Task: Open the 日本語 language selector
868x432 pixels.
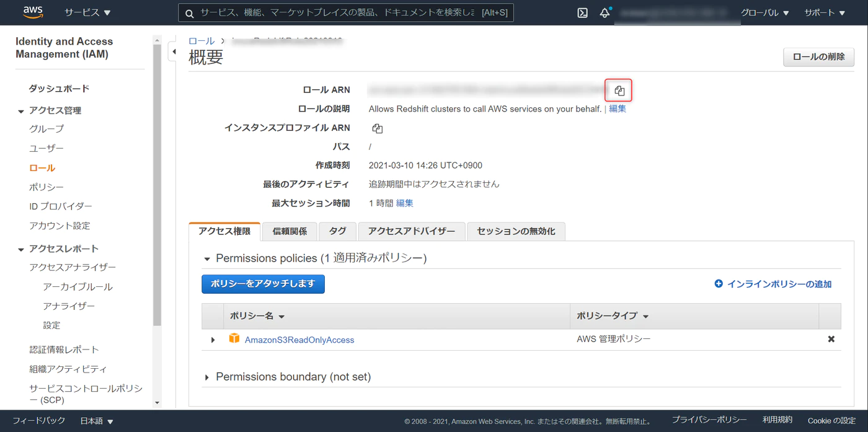Action: click(97, 421)
